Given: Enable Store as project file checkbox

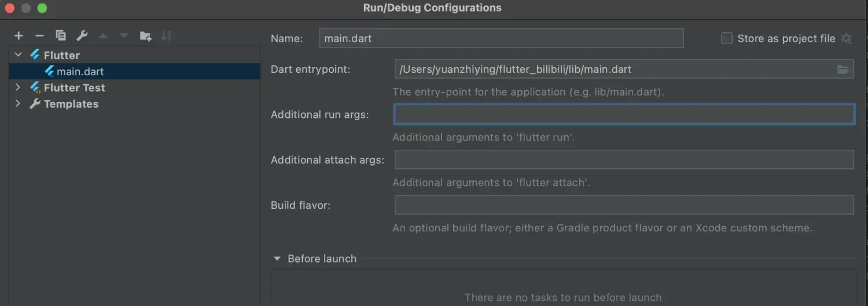Looking at the screenshot, I should click(x=727, y=38).
